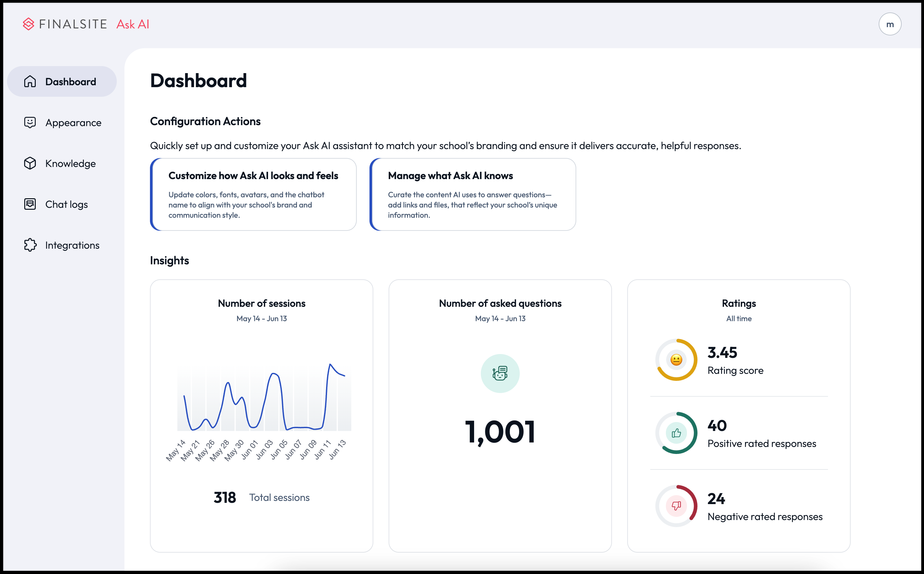This screenshot has width=924, height=574.
Task: Click the 'Negative rated responses' label
Action: [x=765, y=516]
